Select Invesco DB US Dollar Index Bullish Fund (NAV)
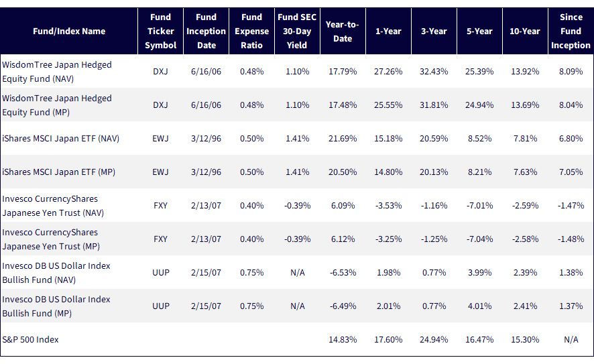The height and width of the screenshot is (364, 594). coord(56,273)
